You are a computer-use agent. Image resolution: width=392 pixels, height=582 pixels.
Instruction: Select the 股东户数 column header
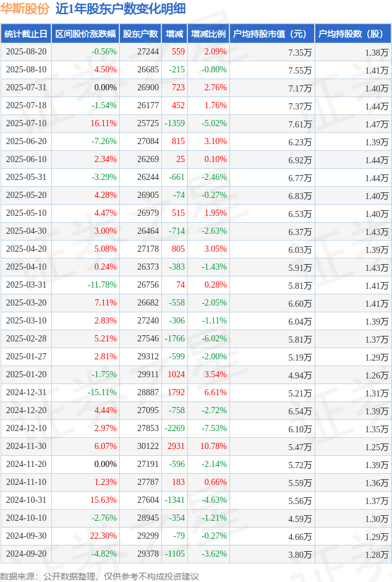pyautogui.click(x=140, y=34)
